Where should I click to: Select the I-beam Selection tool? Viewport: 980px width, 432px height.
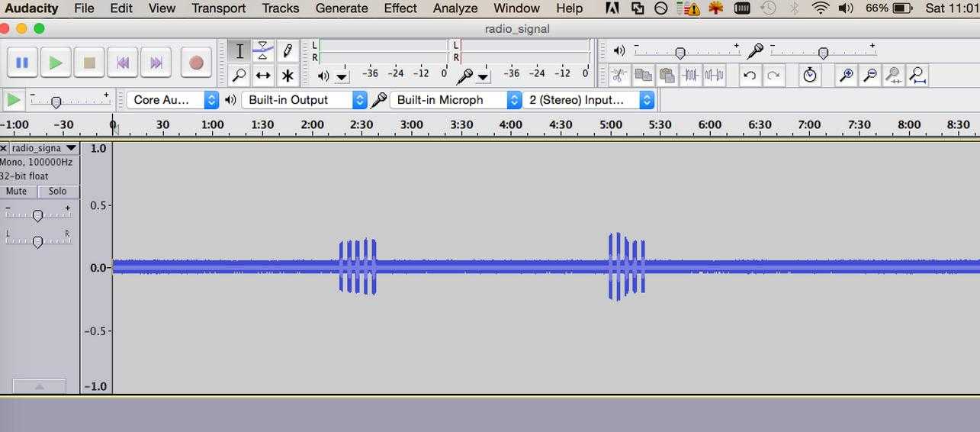239,51
